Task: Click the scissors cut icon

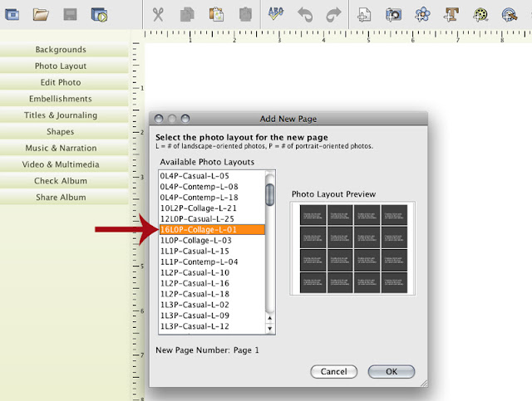Action: (158, 15)
